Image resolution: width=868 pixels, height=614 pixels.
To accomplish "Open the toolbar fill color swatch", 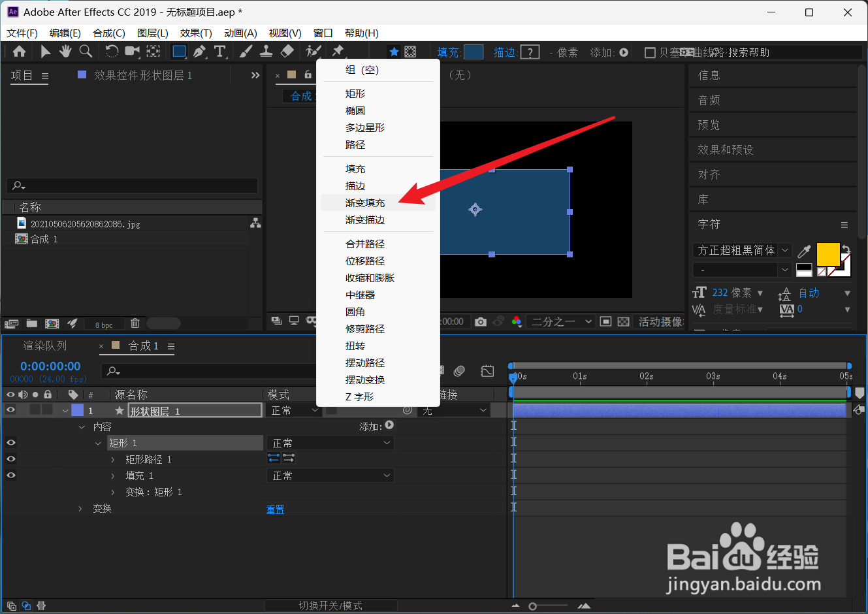I will (474, 52).
